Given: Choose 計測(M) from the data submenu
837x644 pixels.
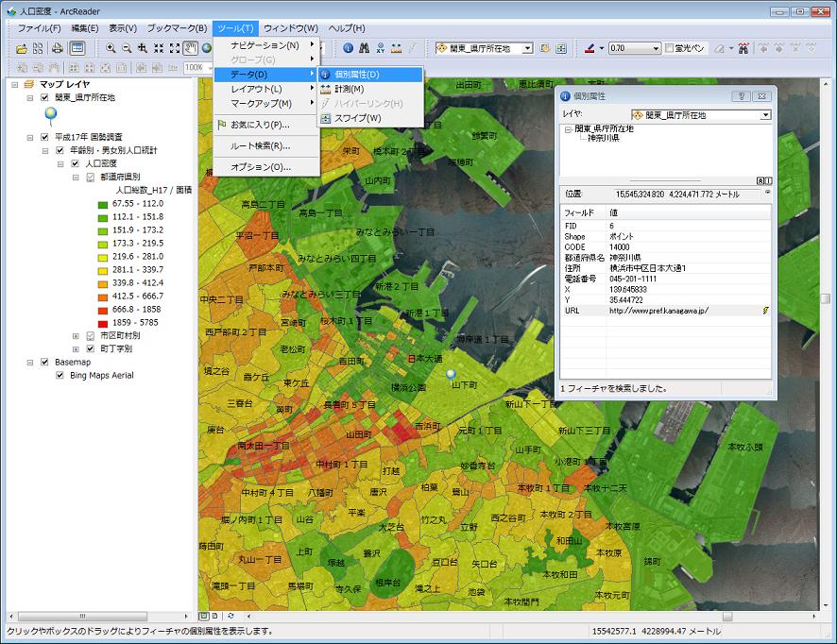Looking at the screenshot, I should (370, 89).
